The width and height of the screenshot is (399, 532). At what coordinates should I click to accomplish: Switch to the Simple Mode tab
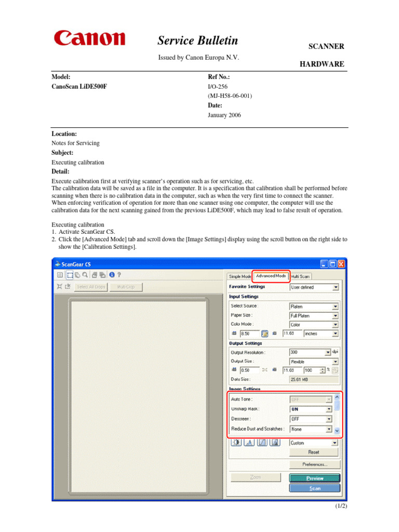[240, 276]
